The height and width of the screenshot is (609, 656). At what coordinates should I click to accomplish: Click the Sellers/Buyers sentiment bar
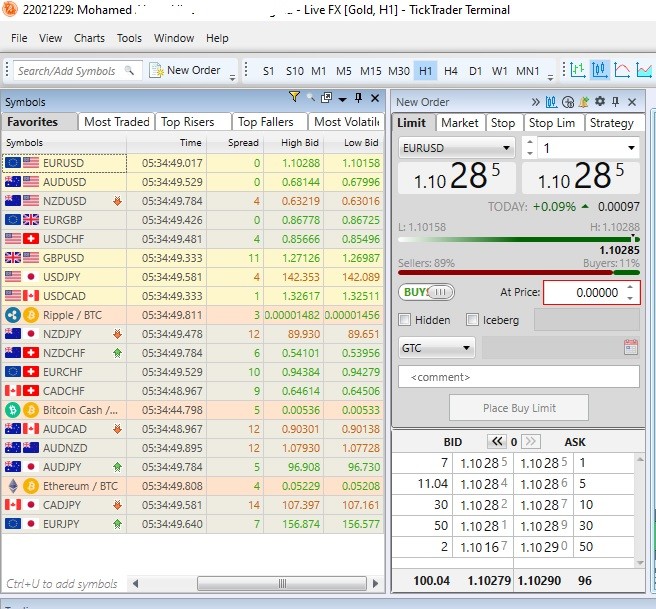click(519, 272)
